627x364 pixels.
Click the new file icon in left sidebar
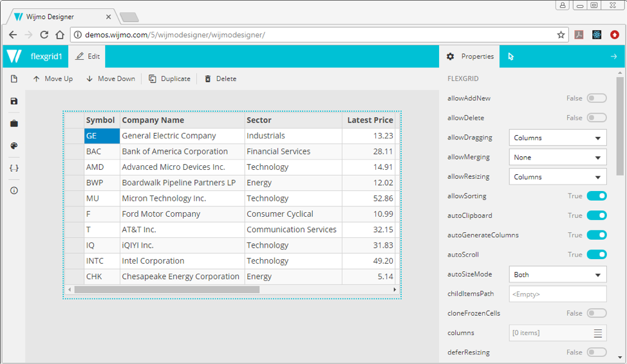[14, 79]
